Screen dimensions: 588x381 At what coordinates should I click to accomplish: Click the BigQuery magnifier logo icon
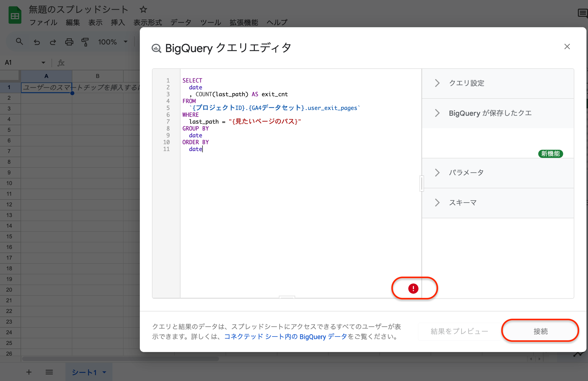(x=156, y=48)
